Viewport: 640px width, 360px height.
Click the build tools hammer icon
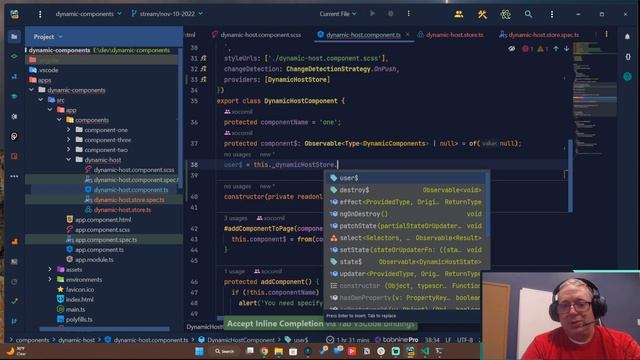482,14
